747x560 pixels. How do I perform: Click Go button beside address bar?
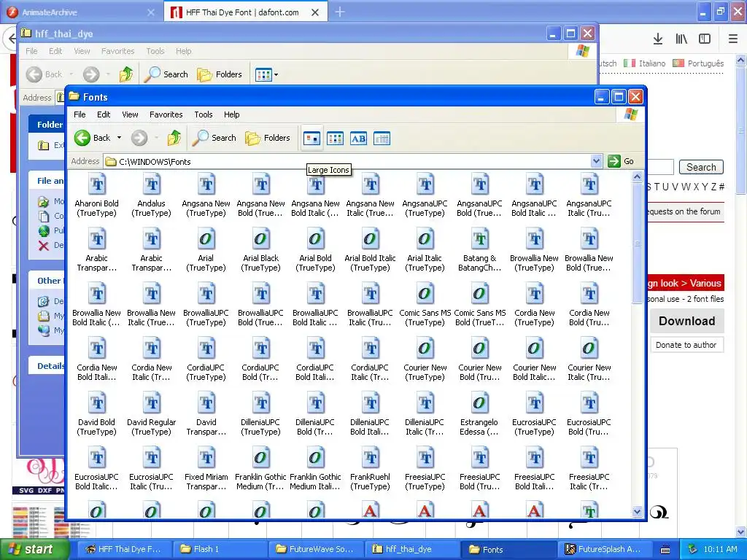tap(622, 161)
